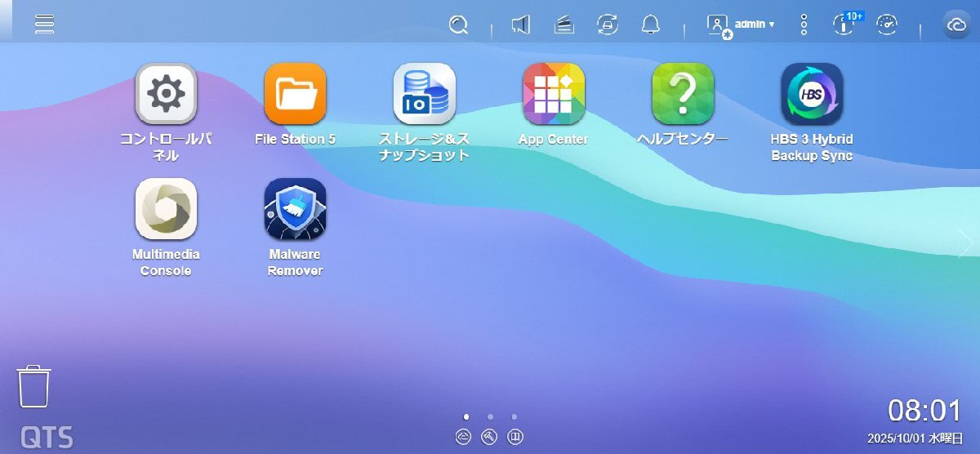Viewport: 980px width, 454px height.
Task: Open the myQNAPcloud icon in top bar
Action: tap(955, 25)
